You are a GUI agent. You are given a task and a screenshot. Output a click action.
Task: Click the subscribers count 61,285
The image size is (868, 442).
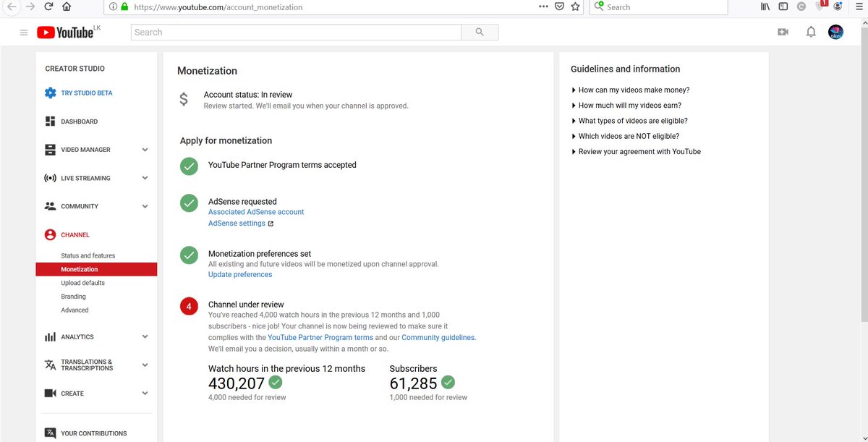coord(413,383)
